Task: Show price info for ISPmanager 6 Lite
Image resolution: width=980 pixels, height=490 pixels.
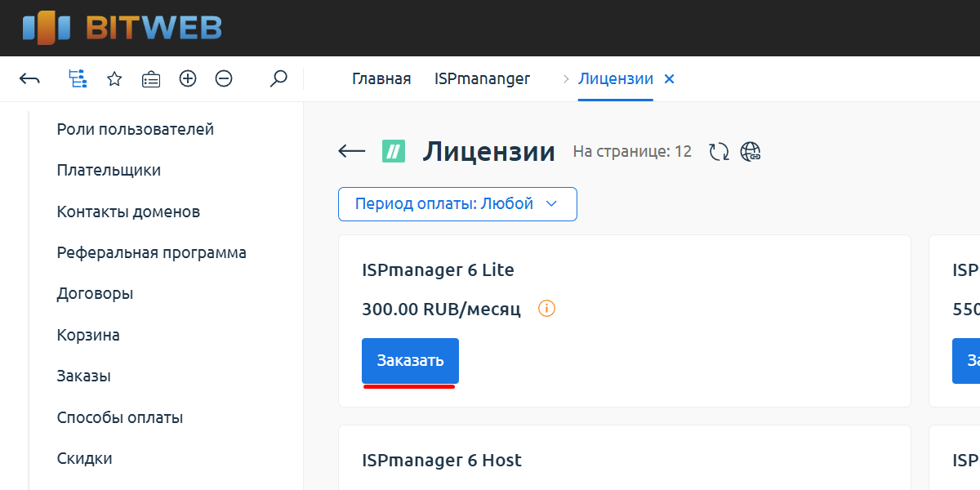Action: (x=546, y=309)
